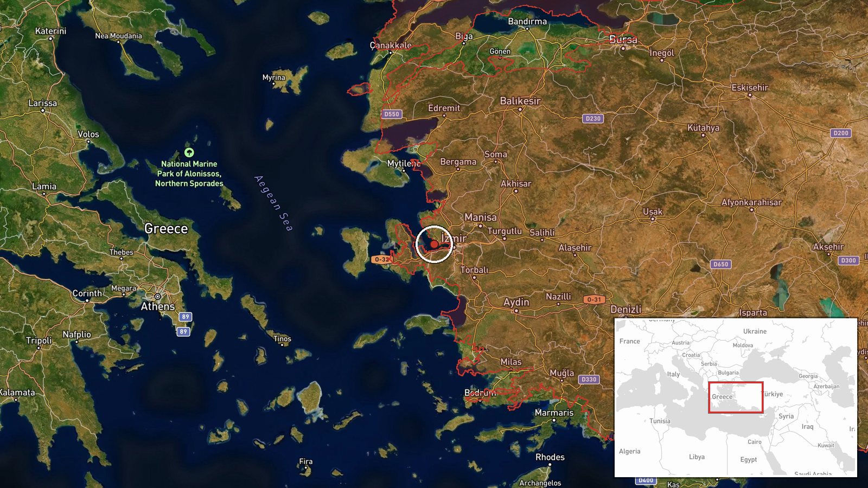Click Italy in the overview map
868x488 pixels.
pyautogui.click(x=673, y=375)
